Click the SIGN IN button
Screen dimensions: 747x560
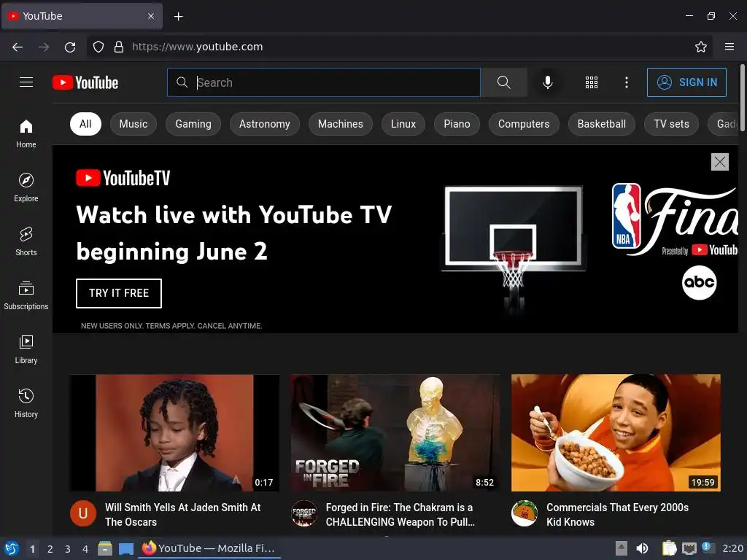686,82
